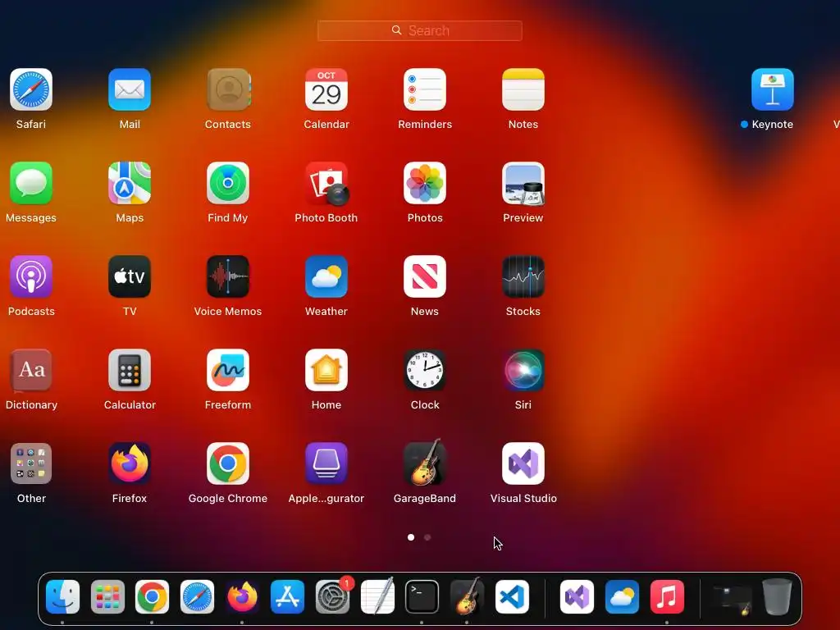Open the Messages app
This screenshot has width=840, height=630.
(31, 183)
